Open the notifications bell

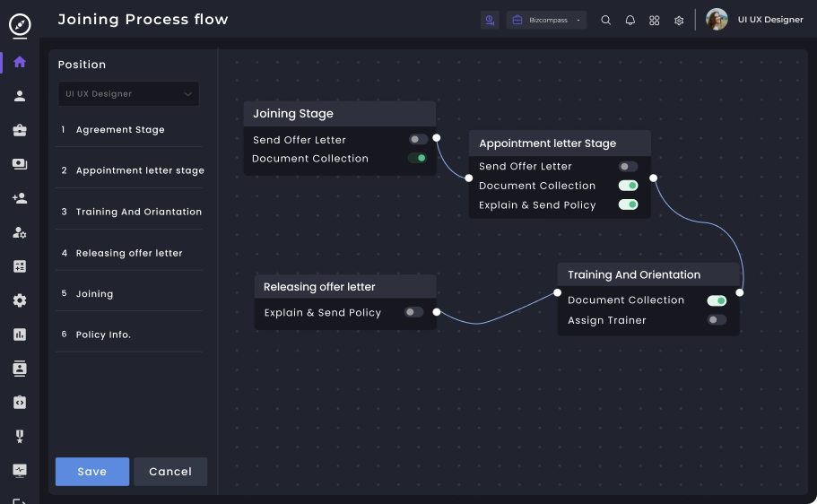(x=630, y=20)
